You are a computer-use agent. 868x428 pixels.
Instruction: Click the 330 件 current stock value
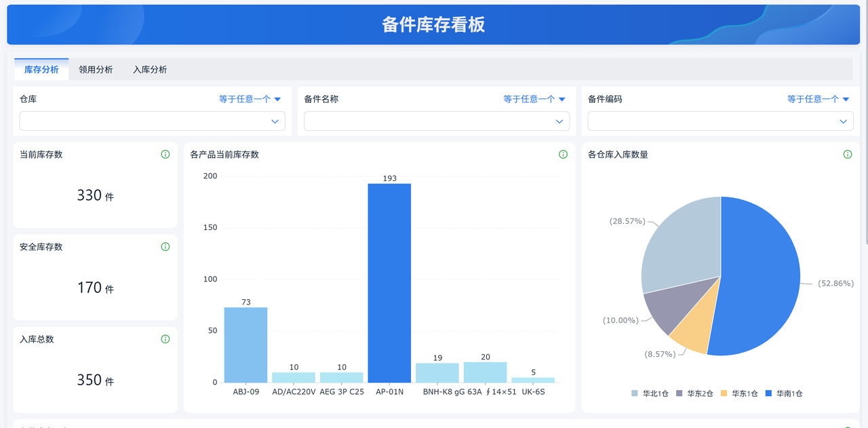pyautogui.click(x=95, y=196)
